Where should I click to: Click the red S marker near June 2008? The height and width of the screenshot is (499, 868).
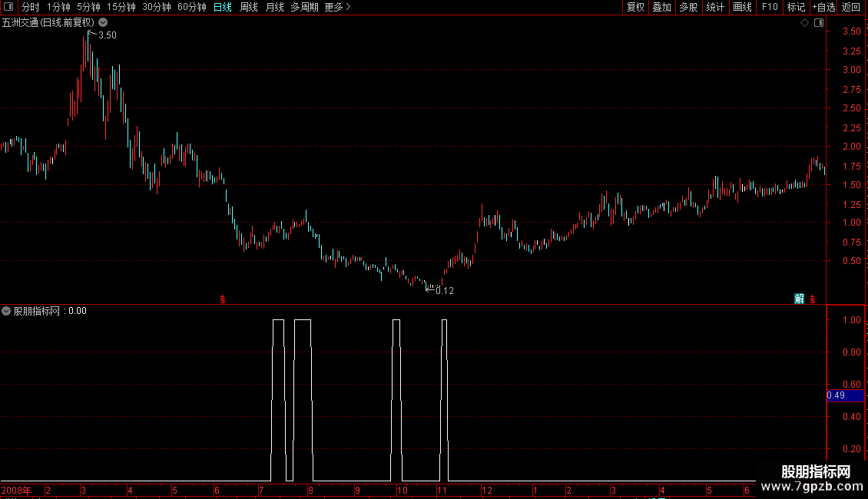[x=223, y=299]
